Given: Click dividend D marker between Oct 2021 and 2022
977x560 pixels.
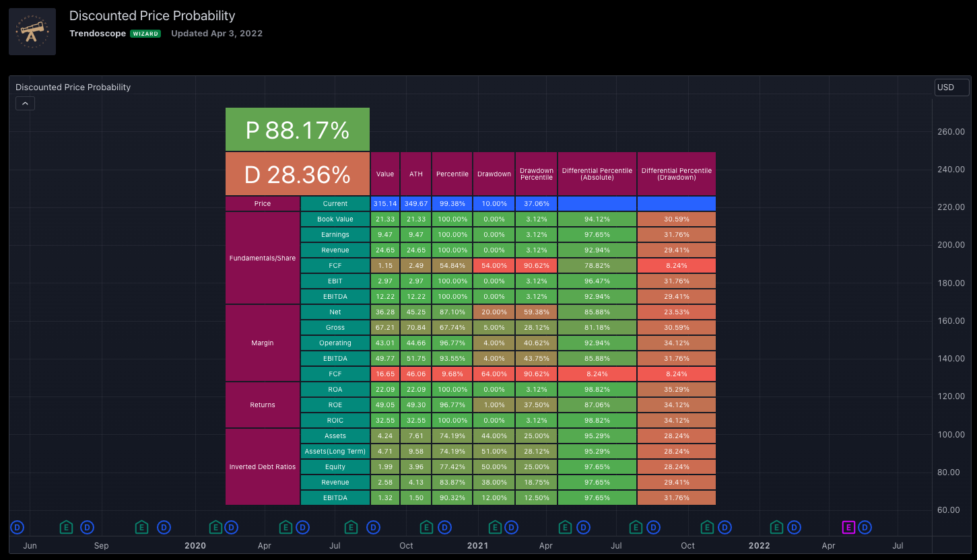Looking at the screenshot, I should pyautogui.click(x=725, y=527).
